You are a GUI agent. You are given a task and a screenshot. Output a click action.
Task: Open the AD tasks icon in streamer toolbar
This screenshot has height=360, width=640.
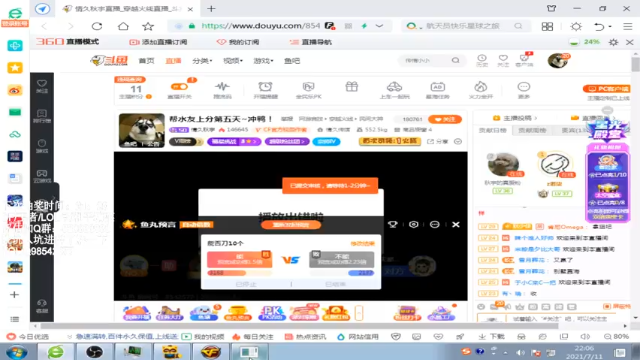coord(438,90)
